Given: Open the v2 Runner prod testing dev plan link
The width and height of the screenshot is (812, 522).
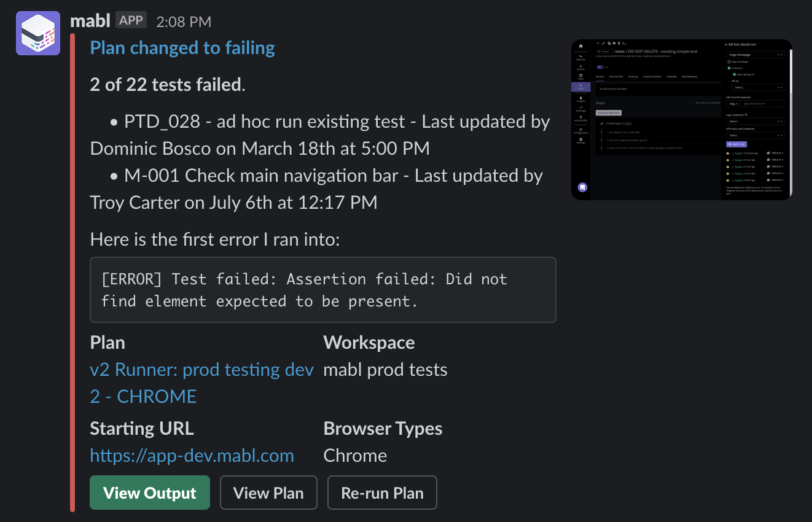Looking at the screenshot, I should (x=202, y=383).
